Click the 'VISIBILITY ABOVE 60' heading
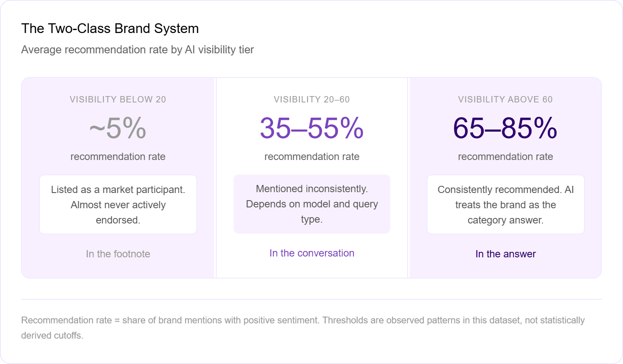The image size is (623, 364). [x=505, y=99]
